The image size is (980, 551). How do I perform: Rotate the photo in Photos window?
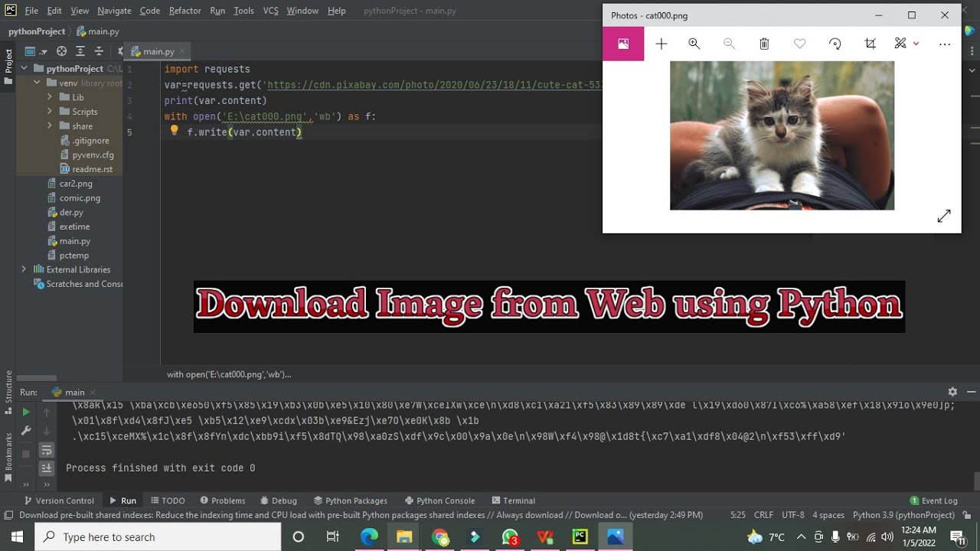(835, 44)
